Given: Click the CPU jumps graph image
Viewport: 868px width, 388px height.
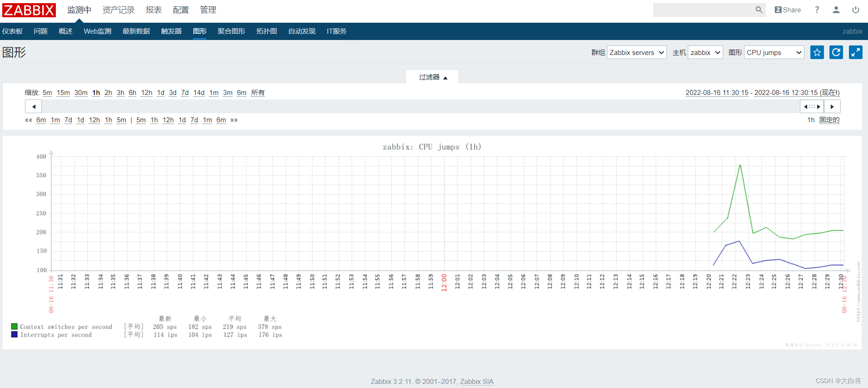Looking at the screenshot, I should pyautogui.click(x=432, y=243).
